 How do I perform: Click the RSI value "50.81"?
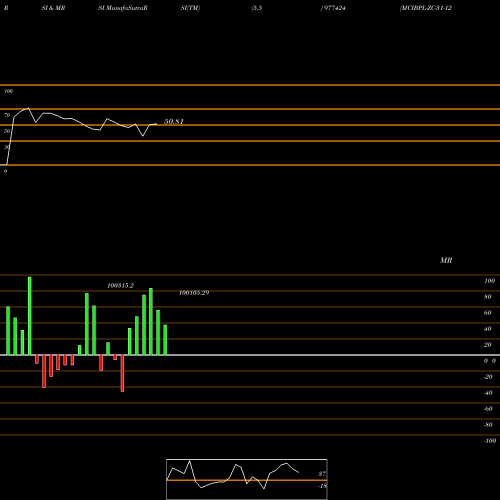pyautogui.click(x=174, y=121)
